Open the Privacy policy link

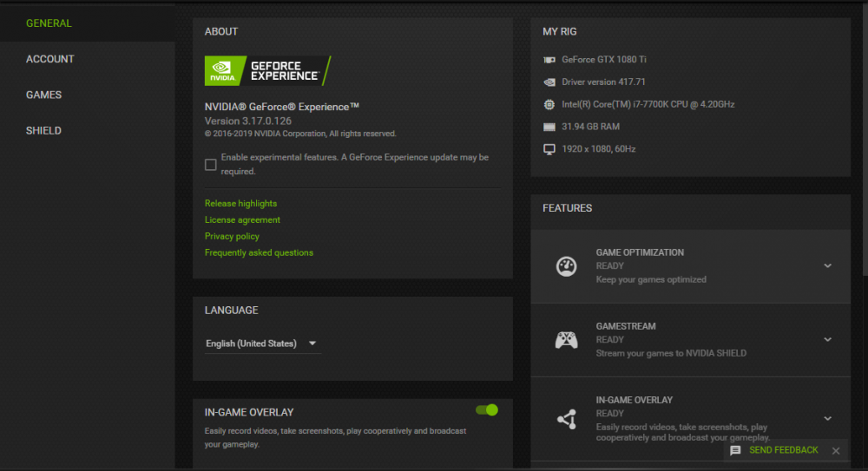click(232, 236)
